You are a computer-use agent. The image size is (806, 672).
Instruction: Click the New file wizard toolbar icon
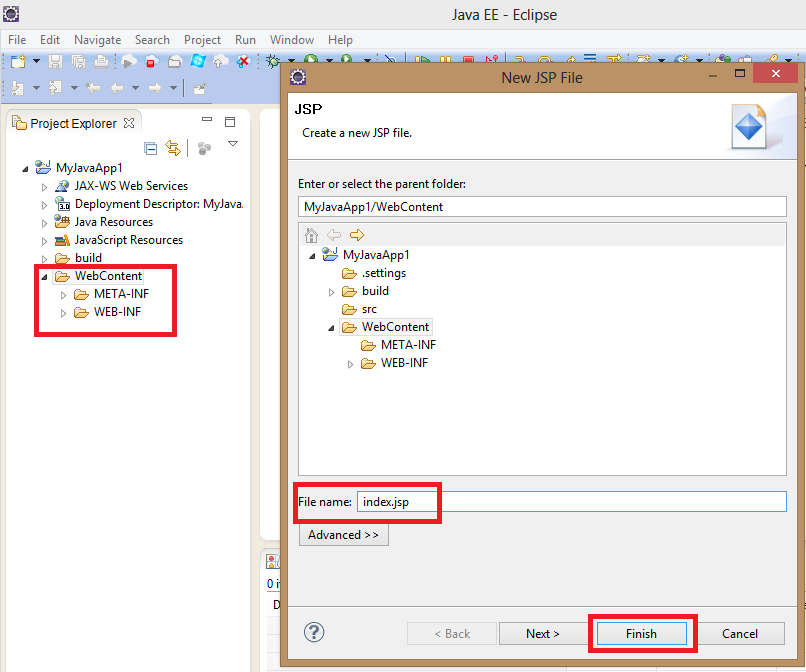point(18,62)
